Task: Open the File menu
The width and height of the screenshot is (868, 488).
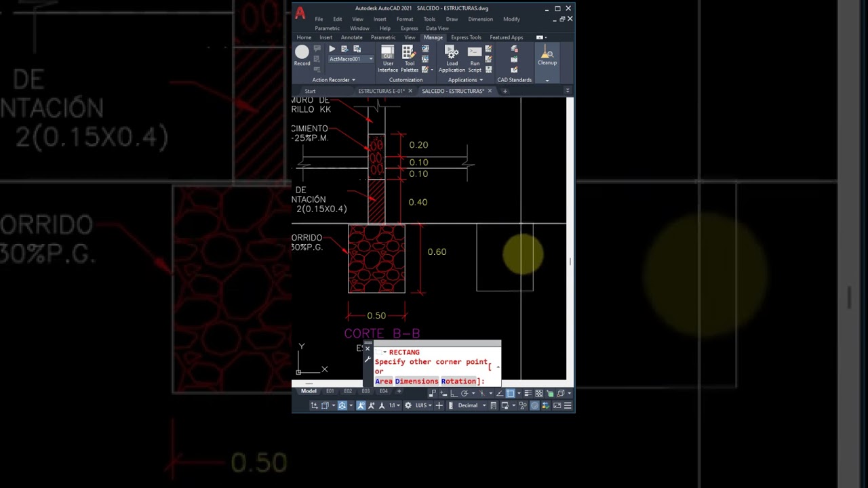Action: (x=319, y=19)
